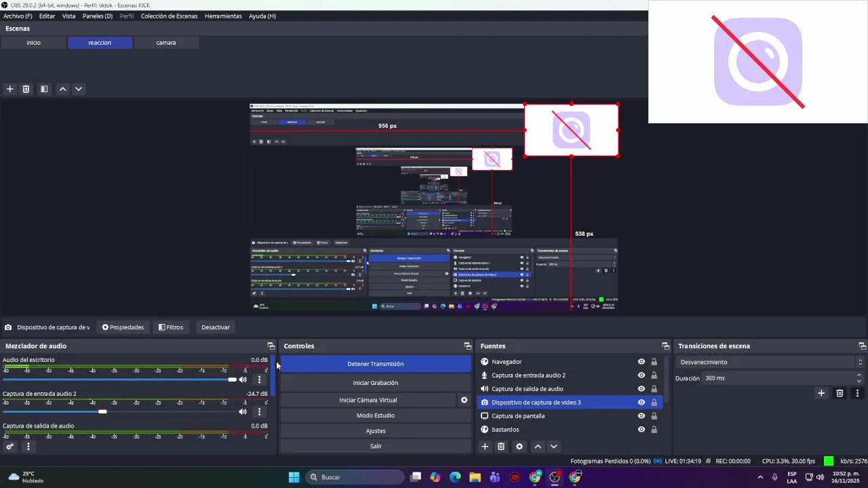Delete the selected source using the Fuentes trash icon
Viewport: 868px width, 488px height.
coord(501,447)
